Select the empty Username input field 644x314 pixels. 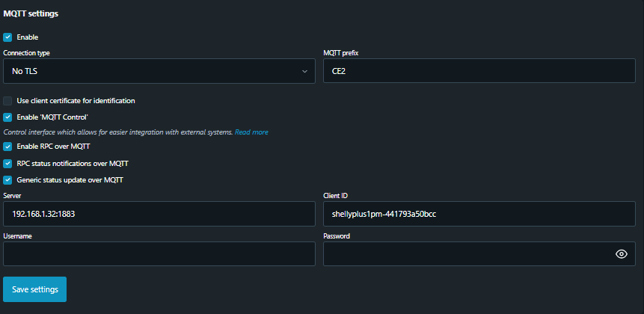point(159,254)
